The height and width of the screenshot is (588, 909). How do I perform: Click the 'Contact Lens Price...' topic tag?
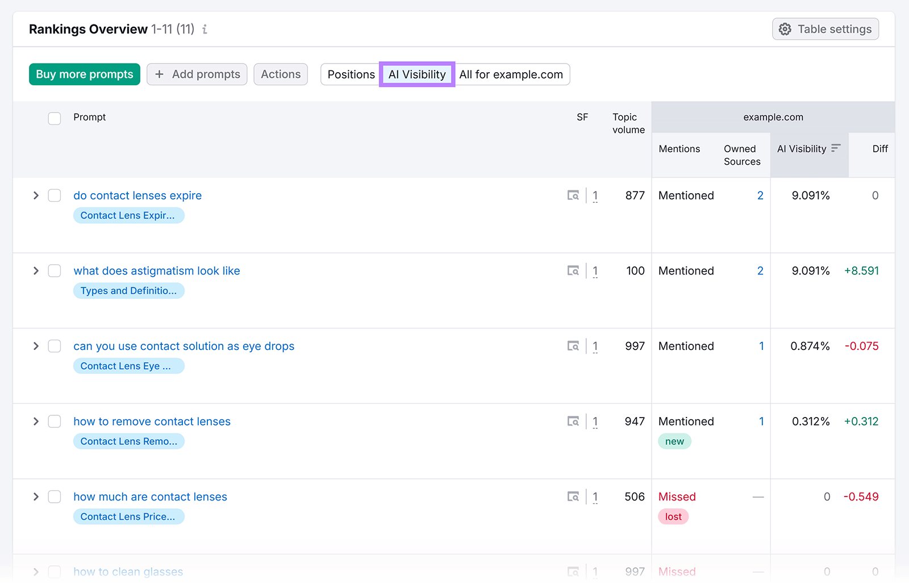click(128, 517)
